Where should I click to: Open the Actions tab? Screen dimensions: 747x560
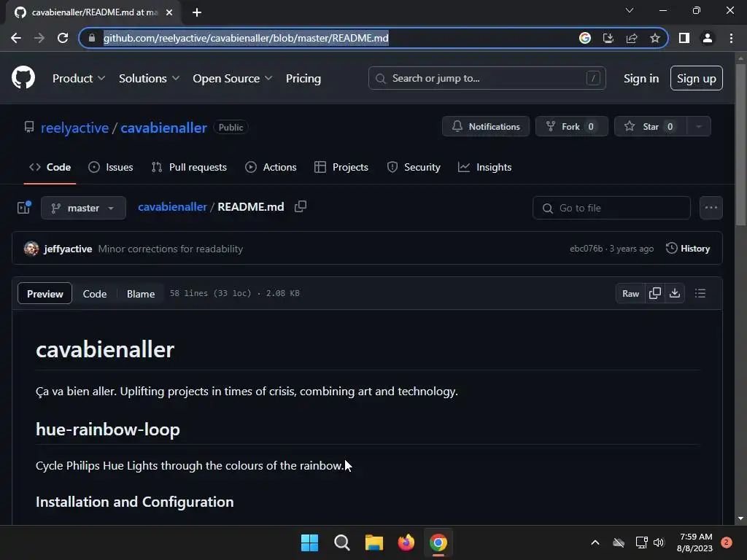[271, 167]
